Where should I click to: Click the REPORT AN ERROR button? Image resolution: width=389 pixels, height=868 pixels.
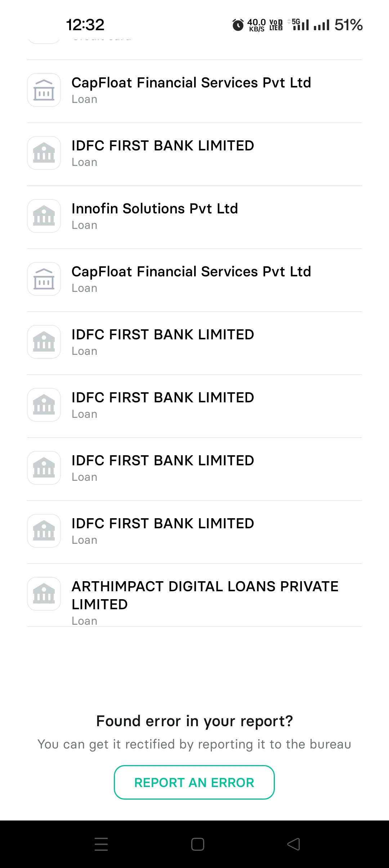click(194, 782)
